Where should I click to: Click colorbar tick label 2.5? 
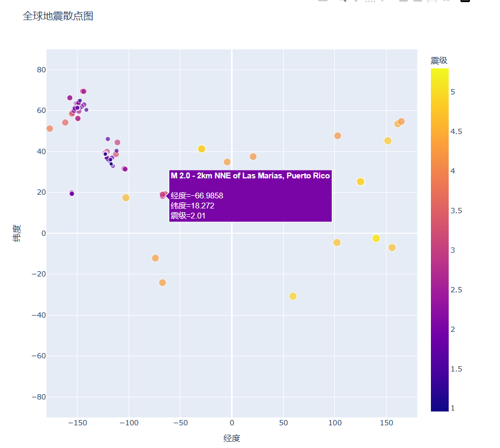point(456,290)
